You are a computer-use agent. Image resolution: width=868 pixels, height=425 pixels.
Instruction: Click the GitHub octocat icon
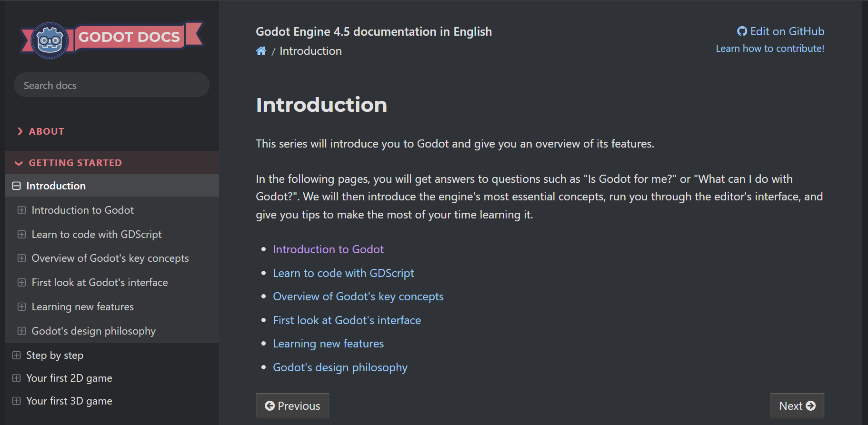(742, 31)
